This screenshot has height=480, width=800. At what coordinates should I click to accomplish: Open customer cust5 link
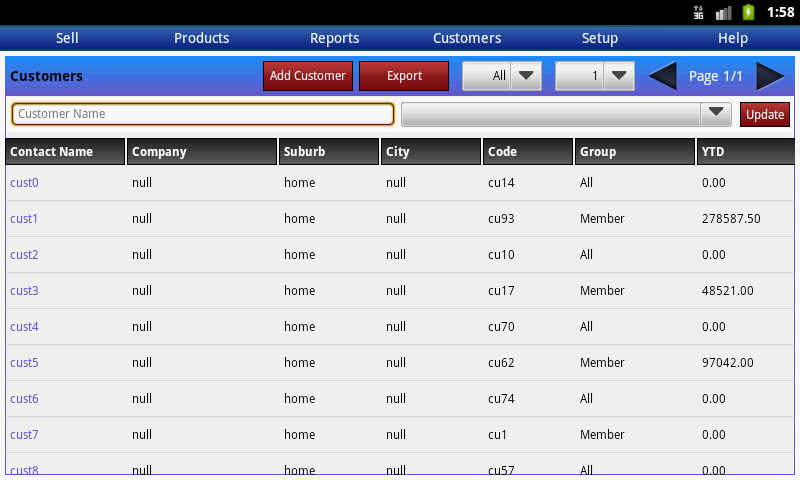point(24,363)
